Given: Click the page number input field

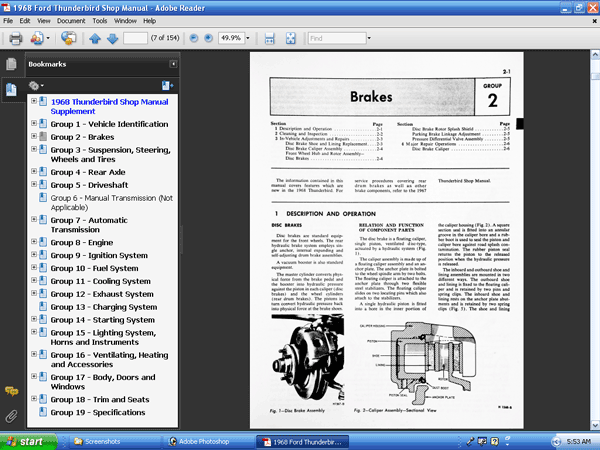Looking at the screenshot, I should [135, 38].
